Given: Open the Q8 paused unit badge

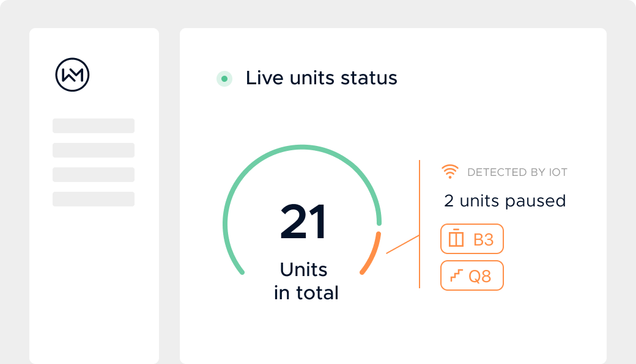Looking at the screenshot, I should coord(472,276).
